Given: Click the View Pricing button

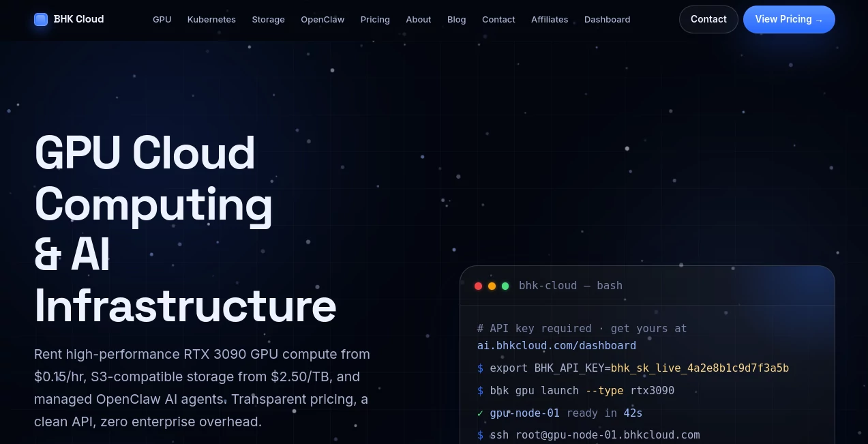Looking at the screenshot, I should pyautogui.click(x=789, y=19).
